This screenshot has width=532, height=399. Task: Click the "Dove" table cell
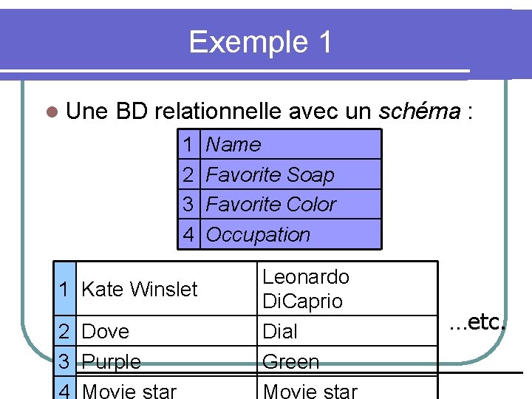(x=106, y=332)
